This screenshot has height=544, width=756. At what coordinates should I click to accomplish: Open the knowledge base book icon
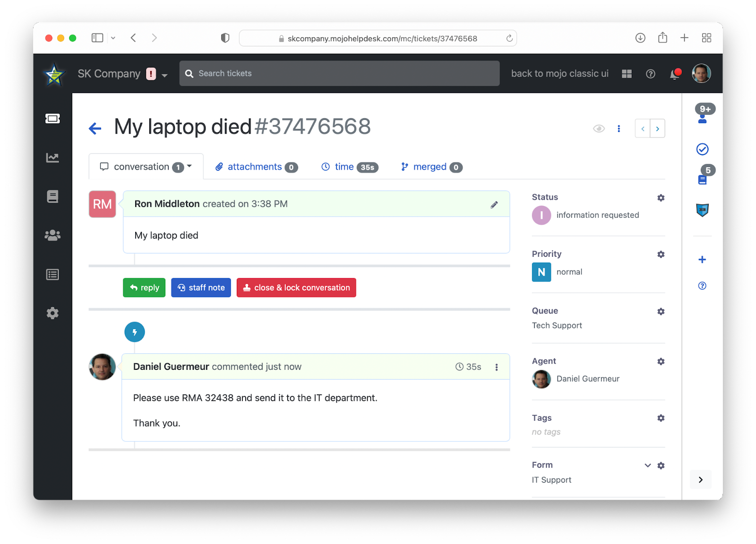52,196
